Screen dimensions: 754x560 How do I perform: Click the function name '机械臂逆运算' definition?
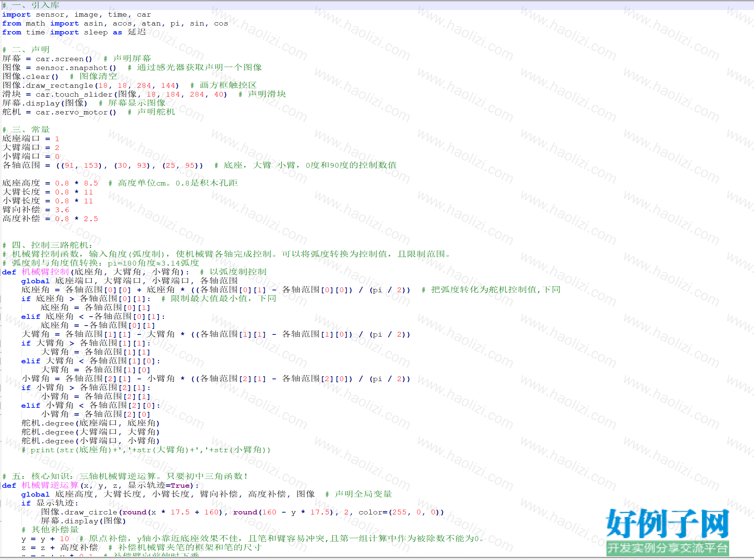(50, 485)
